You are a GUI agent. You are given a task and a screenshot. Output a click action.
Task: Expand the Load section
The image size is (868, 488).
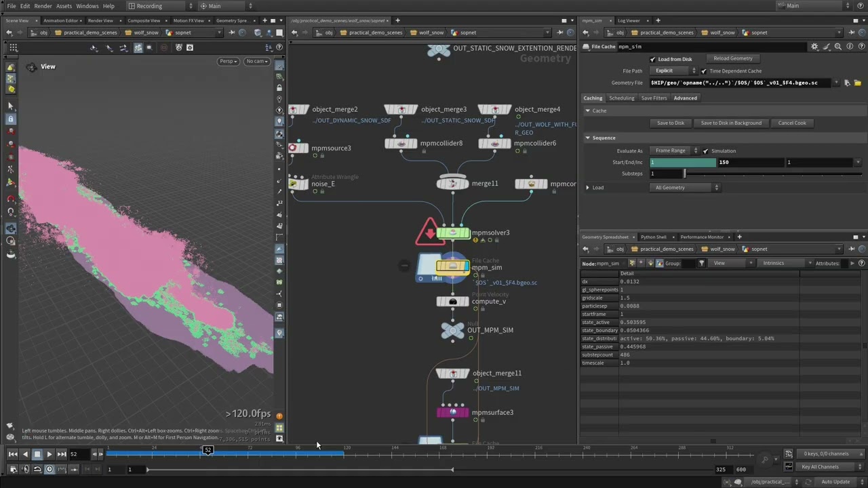(x=588, y=188)
